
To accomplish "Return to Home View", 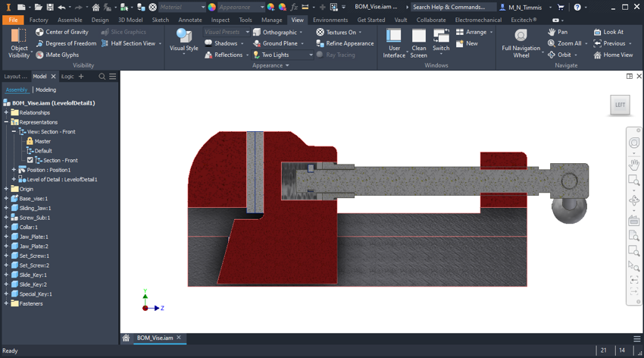I will point(613,55).
